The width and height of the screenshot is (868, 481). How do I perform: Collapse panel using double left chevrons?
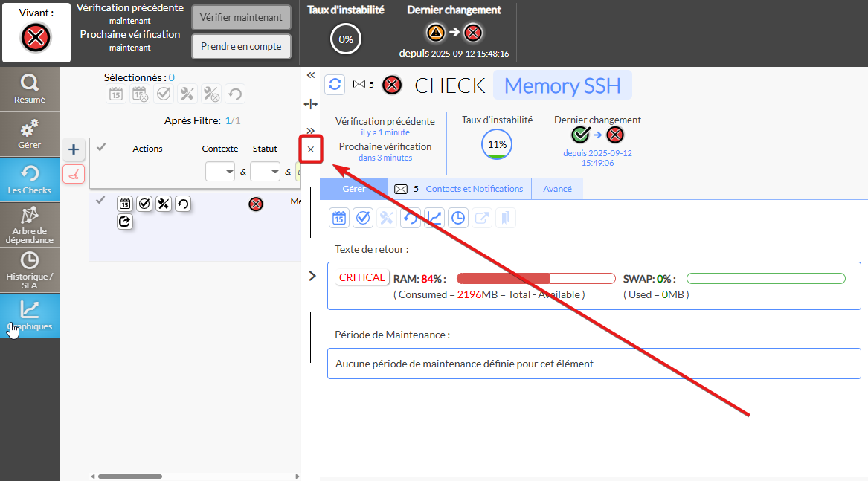coord(311,75)
